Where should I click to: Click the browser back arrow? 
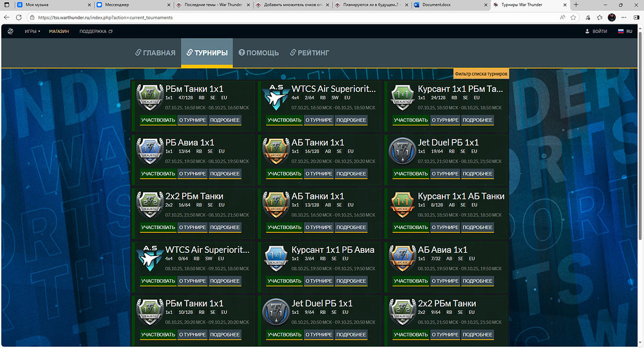pos(8,17)
